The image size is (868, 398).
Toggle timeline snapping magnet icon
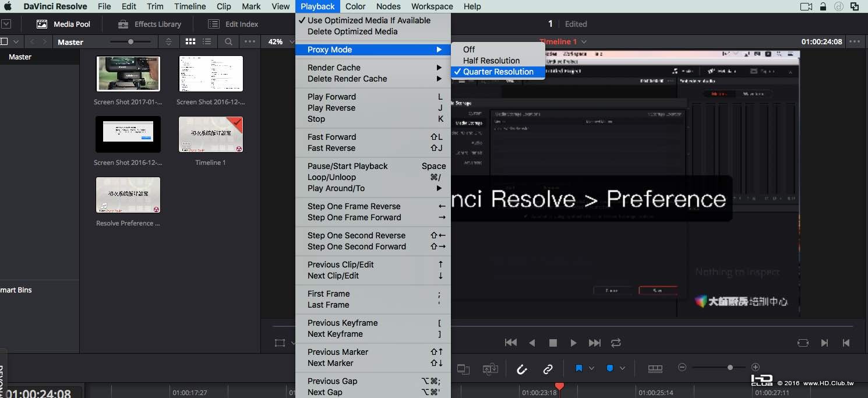(522, 368)
